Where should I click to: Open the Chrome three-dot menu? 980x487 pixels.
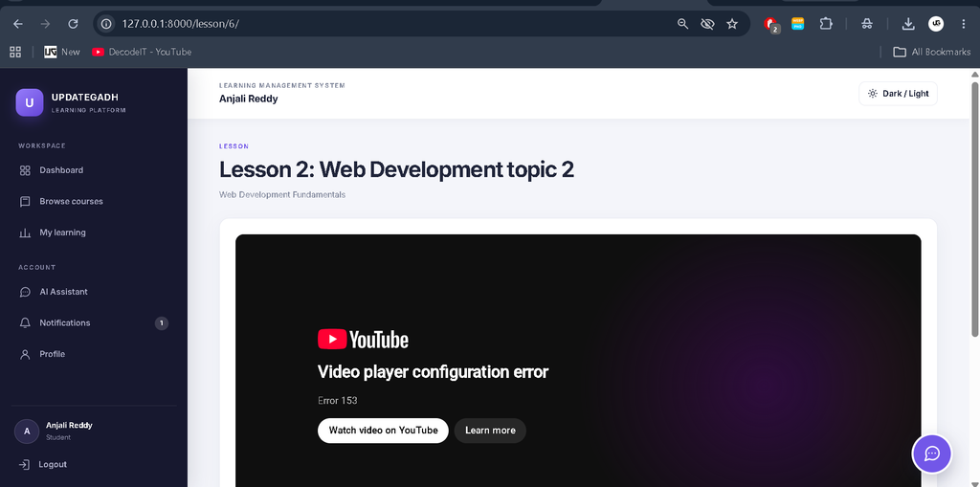[x=963, y=24]
